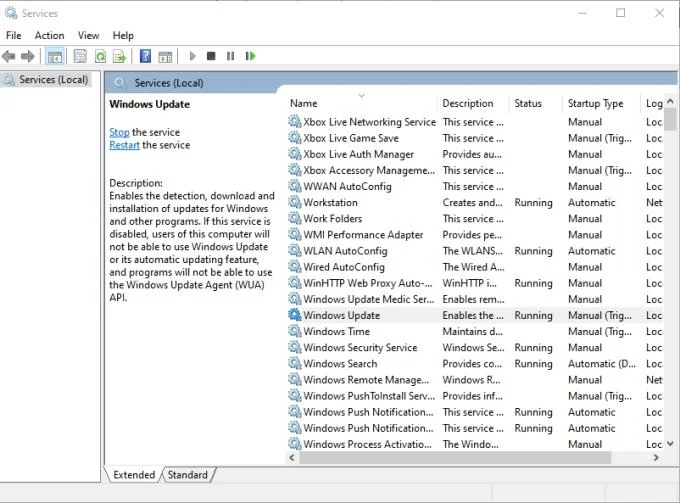680x503 pixels.
Task: Select the Xbox Live Auth Manager row
Action: pyautogui.click(x=475, y=154)
